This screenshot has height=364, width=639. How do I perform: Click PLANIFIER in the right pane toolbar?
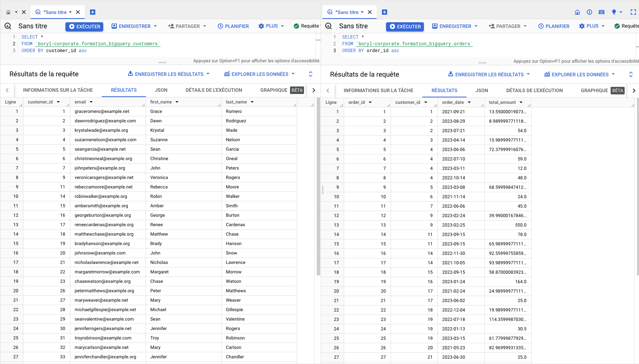point(554,26)
